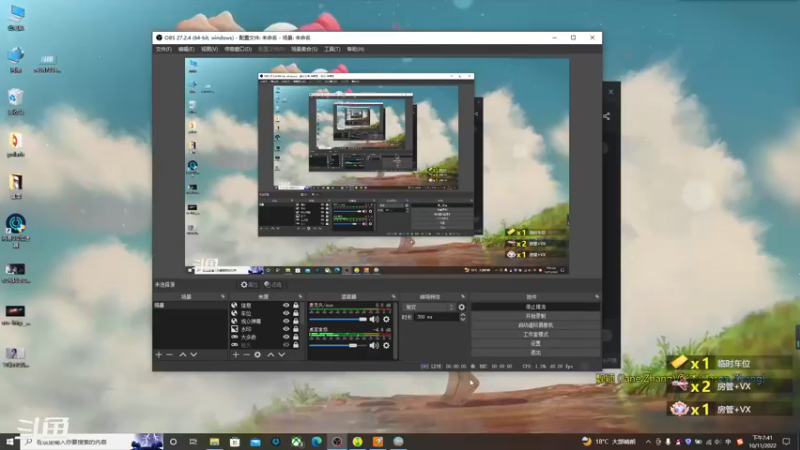
Task: Pop out the sources dock panel
Action: pos(300,296)
